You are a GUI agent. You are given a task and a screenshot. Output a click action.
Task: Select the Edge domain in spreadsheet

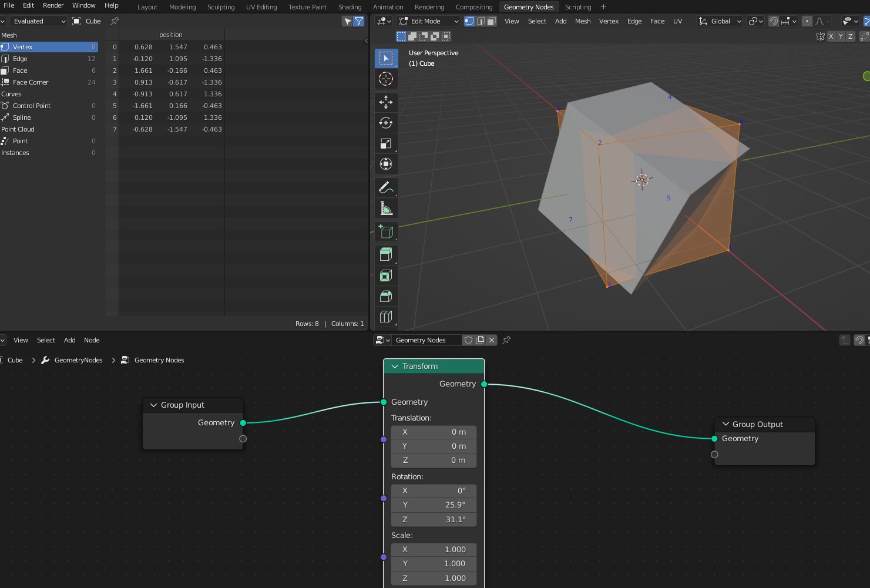tap(49, 59)
